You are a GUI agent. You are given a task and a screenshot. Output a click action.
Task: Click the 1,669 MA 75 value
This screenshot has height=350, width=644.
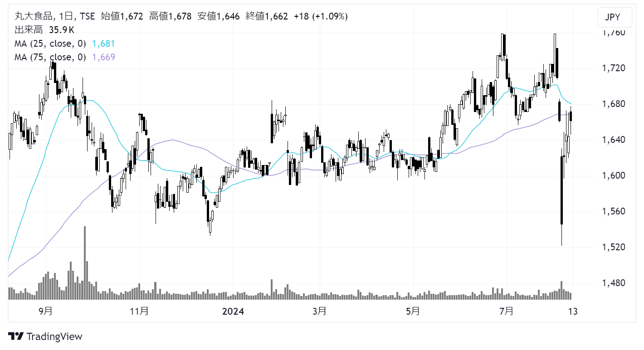pyautogui.click(x=103, y=57)
